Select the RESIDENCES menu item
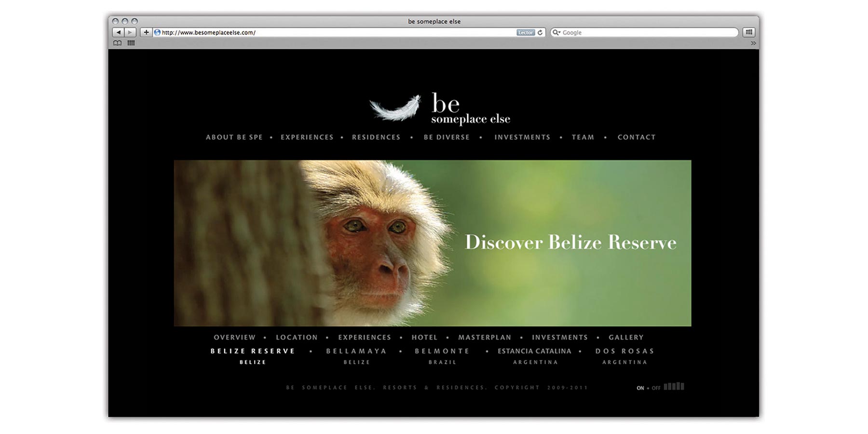The width and height of the screenshot is (868, 434). [376, 137]
